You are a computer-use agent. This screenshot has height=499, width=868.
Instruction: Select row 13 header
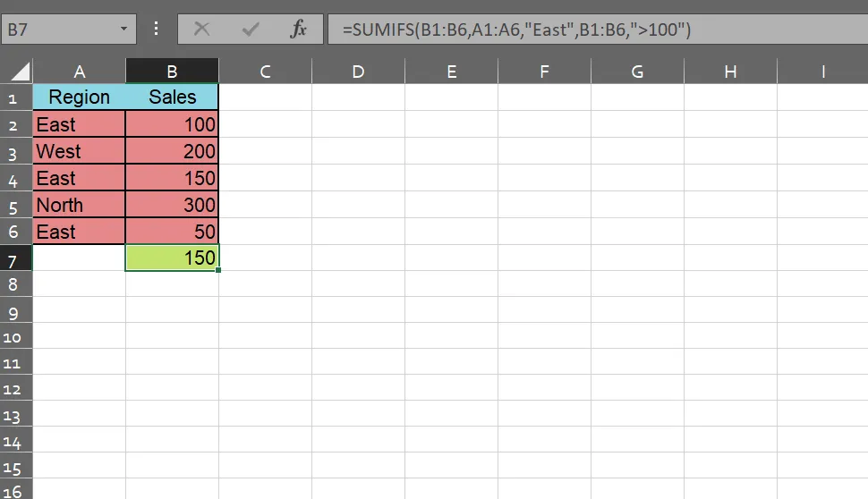pyautogui.click(x=16, y=414)
